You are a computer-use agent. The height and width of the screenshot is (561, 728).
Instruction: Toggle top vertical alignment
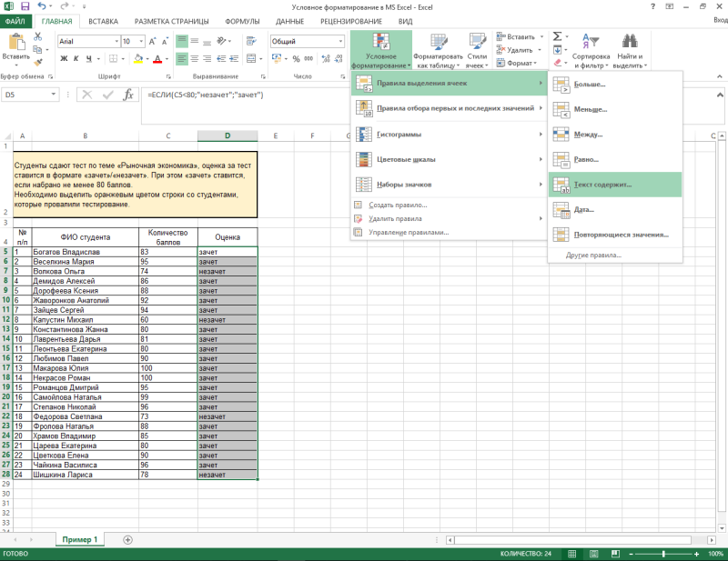point(182,41)
